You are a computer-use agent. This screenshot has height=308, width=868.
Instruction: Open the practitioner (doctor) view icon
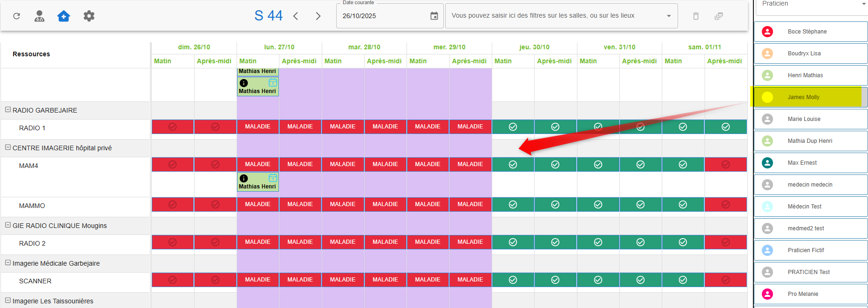click(x=40, y=16)
